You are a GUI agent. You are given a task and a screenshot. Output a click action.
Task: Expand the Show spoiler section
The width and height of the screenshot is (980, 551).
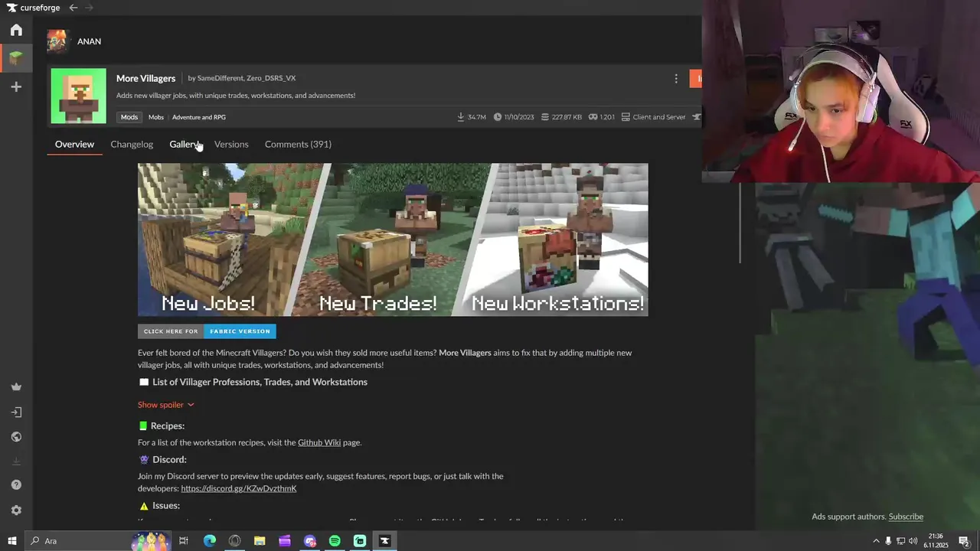[166, 405]
